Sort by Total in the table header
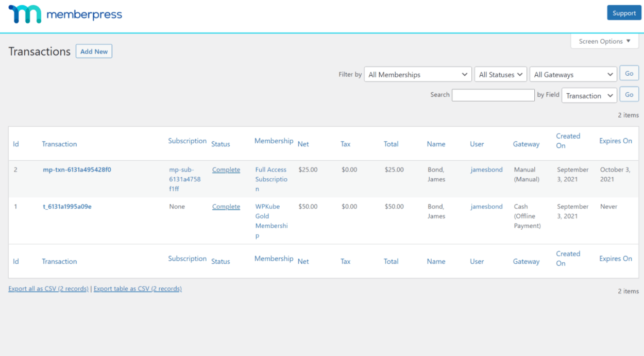 pyautogui.click(x=391, y=144)
